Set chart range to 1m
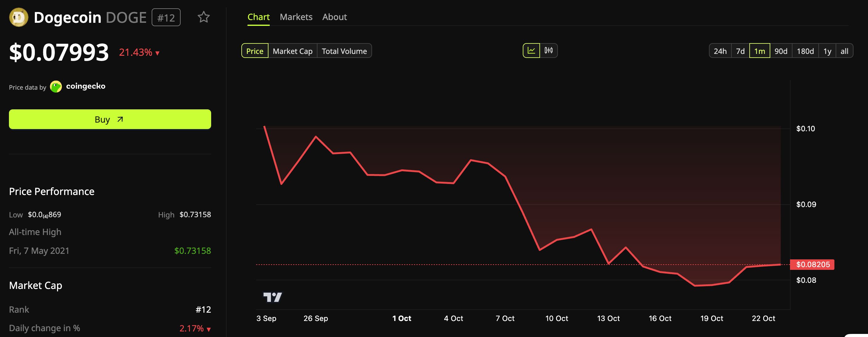The image size is (868, 337). [x=759, y=51]
